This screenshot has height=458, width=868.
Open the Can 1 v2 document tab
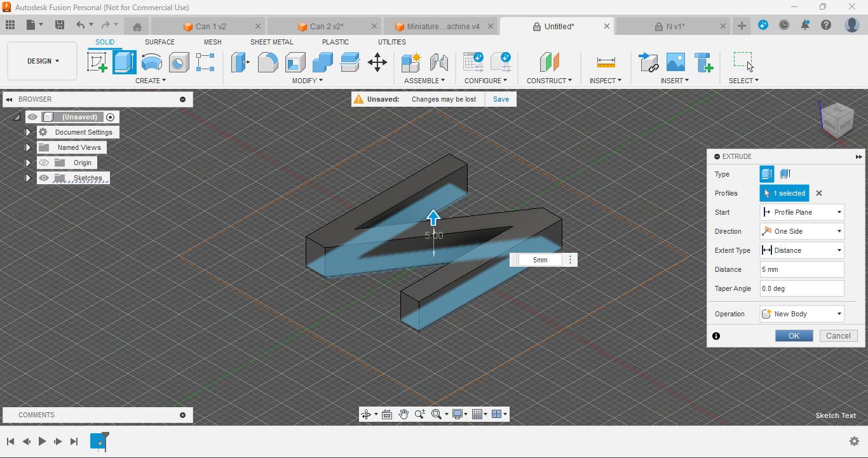[x=210, y=26]
